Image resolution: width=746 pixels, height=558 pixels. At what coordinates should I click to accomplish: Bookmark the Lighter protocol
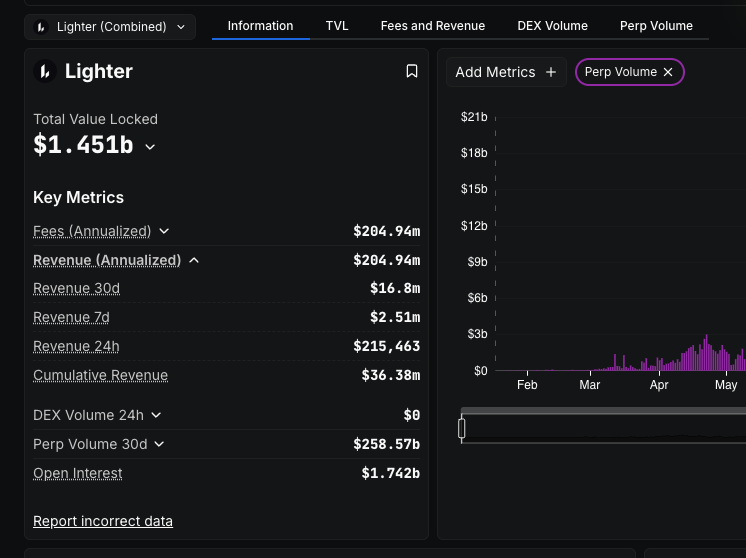point(412,71)
